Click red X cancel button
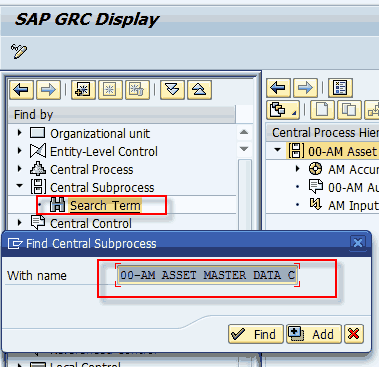Image resolution: width=379 pixels, height=367 pixels. (354, 334)
